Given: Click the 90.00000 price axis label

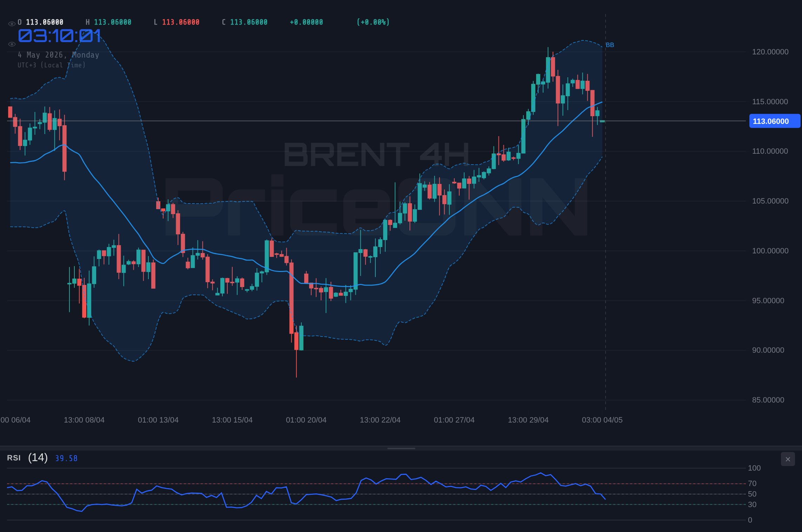Looking at the screenshot, I should tap(768, 350).
